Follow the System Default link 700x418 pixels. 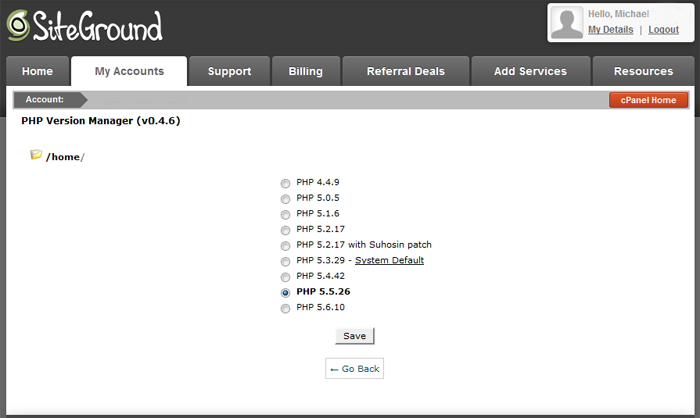click(389, 260)
